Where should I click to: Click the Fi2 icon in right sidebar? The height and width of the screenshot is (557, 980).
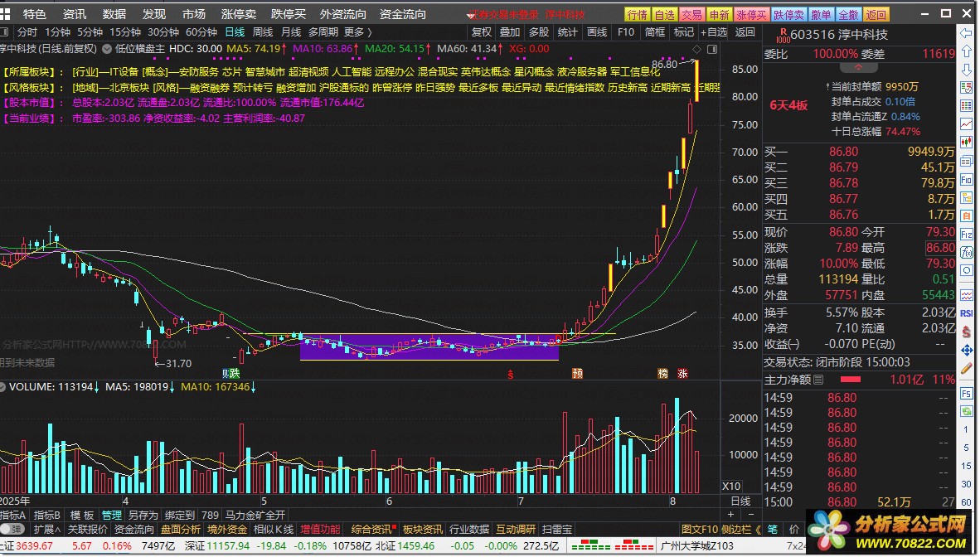(x=966, y=235)
